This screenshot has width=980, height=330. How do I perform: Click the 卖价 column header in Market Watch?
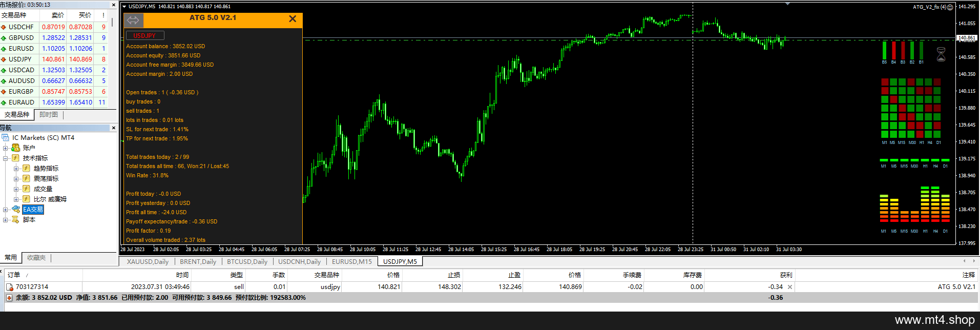click(x=53, y=15)
